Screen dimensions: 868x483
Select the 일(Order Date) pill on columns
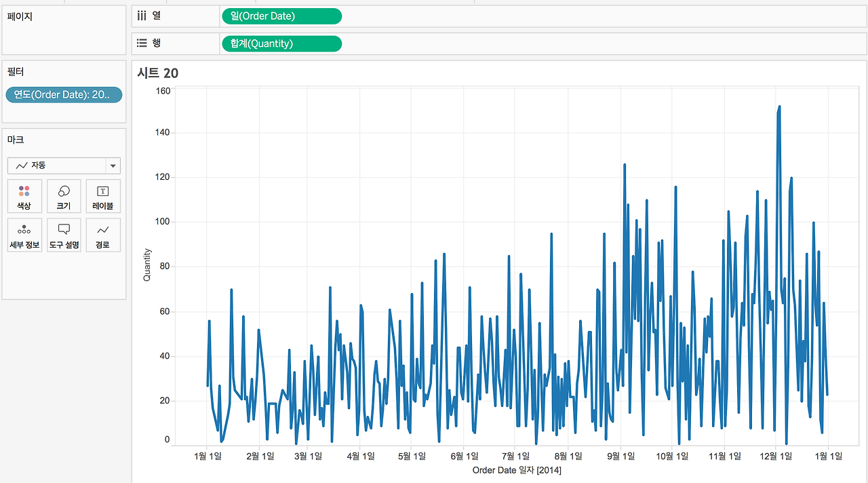click(x=281, y=16)
